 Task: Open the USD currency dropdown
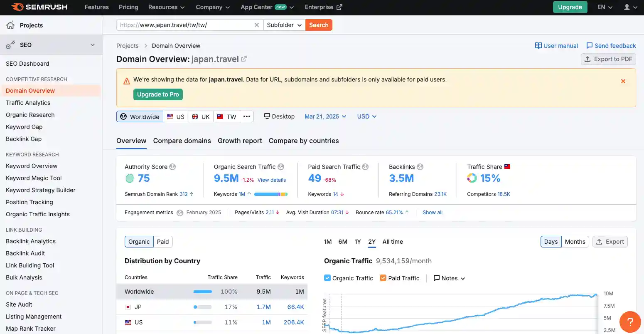pyautogui.click(x=366, y=116)
